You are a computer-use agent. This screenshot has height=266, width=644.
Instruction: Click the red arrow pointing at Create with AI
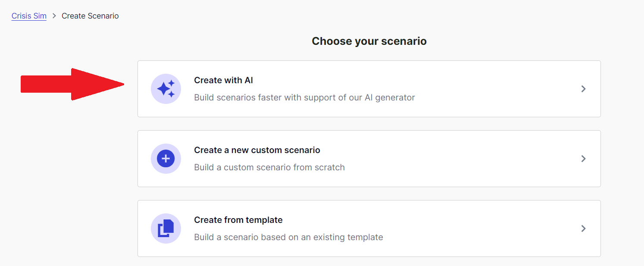[x=72, y=84]
